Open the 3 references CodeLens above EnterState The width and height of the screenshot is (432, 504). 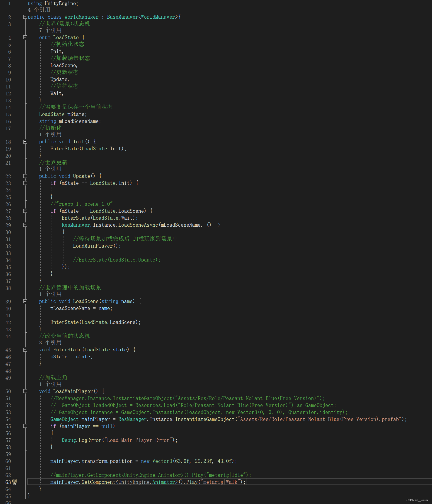tap(50, 343)
